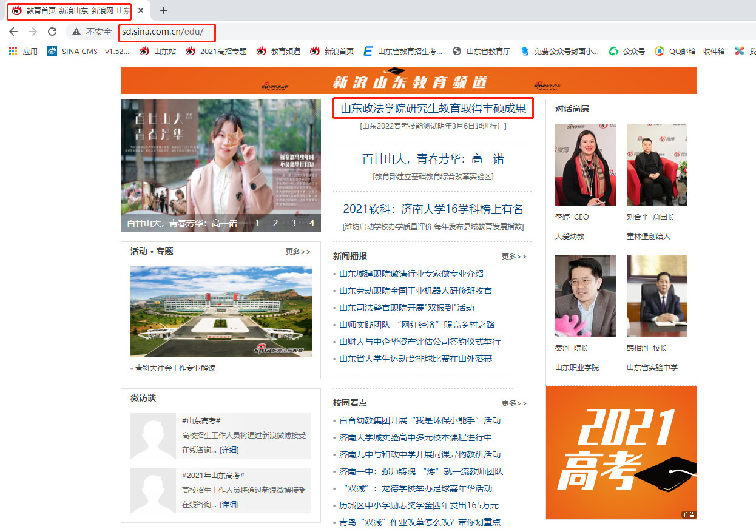756x532 pixels.
Task: Click the address bar URL field
Action: [364, 32]
